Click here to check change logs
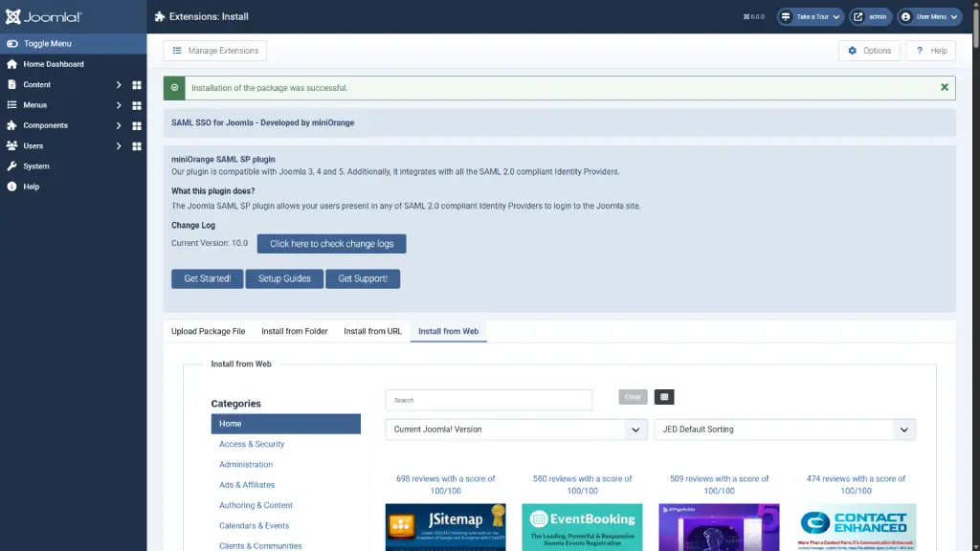Viewport: 980px width, 551px height. click(330, 243)
